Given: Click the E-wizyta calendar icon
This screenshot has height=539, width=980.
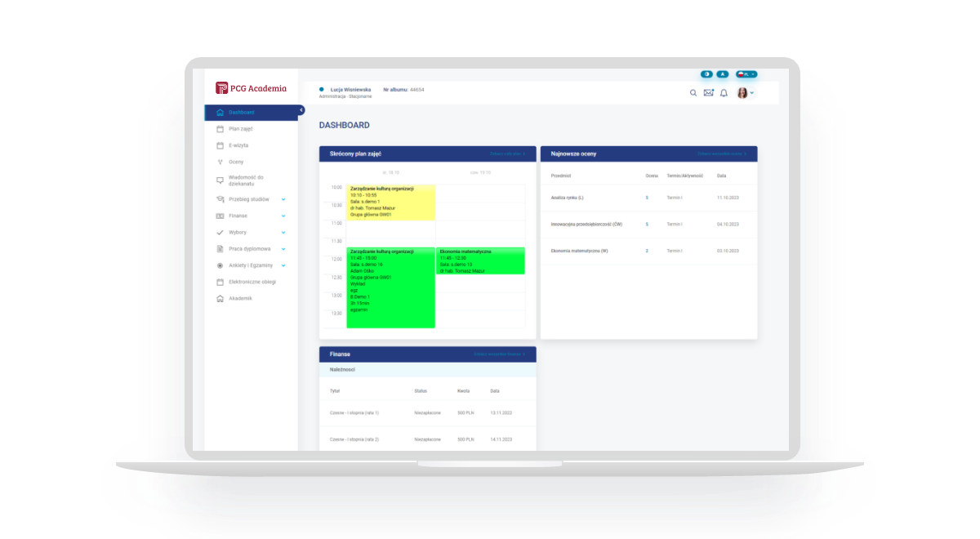Looking at the screenshot, I should point(220,145).
